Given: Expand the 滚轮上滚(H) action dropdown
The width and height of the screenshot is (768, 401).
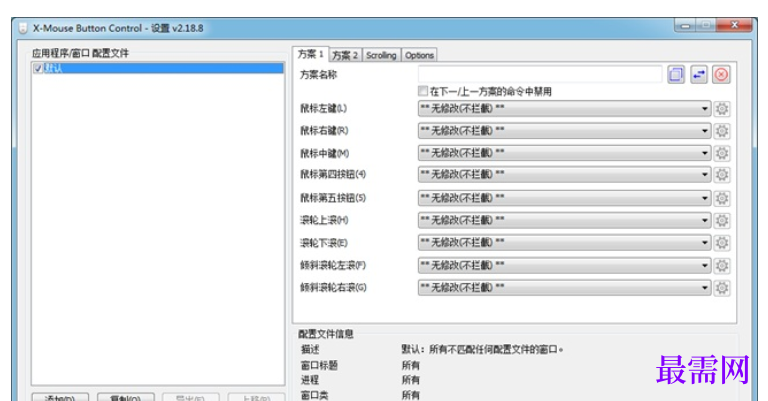Looking at the screenshot, I should click(x=564, y=220).
